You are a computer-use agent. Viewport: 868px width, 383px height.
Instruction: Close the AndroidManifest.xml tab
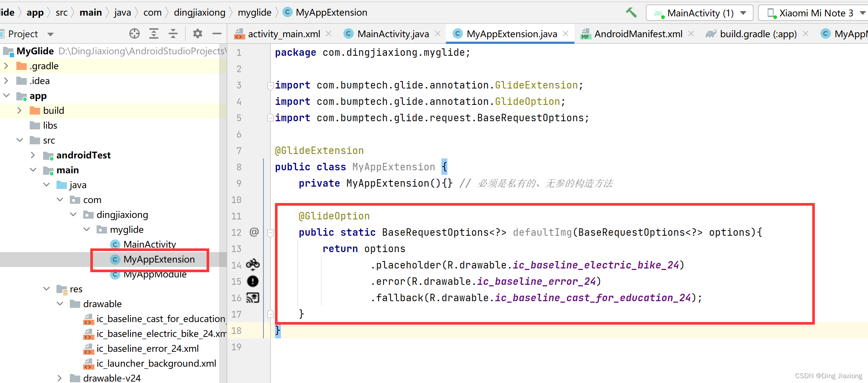pos(691,33)
